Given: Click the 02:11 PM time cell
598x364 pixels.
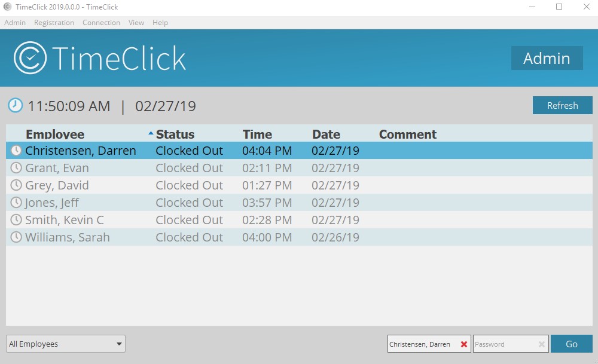Looking at the screenshot, I should pos(267,168).
